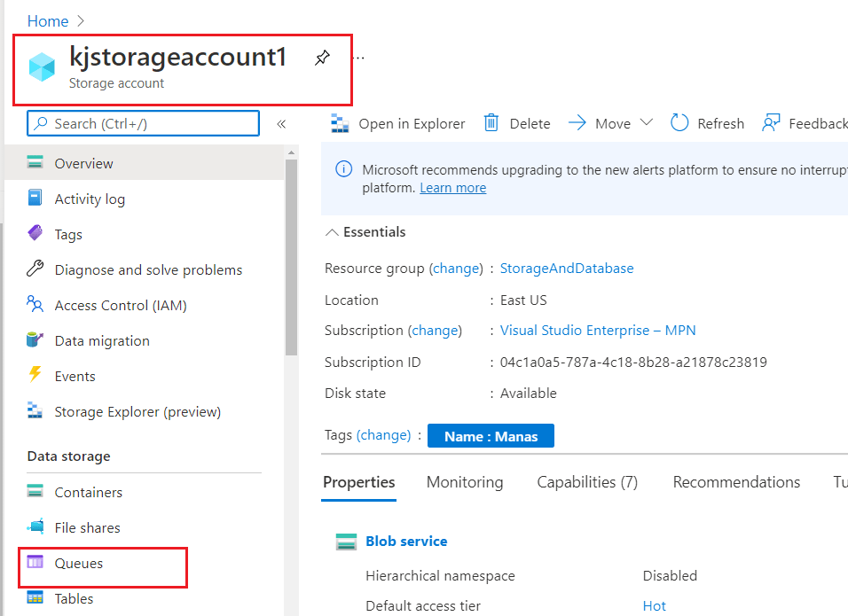Open Visual Studio Enterprise – MPN subscription
Image resolution: width=848 pixels, height=616 pixels.
598,330
